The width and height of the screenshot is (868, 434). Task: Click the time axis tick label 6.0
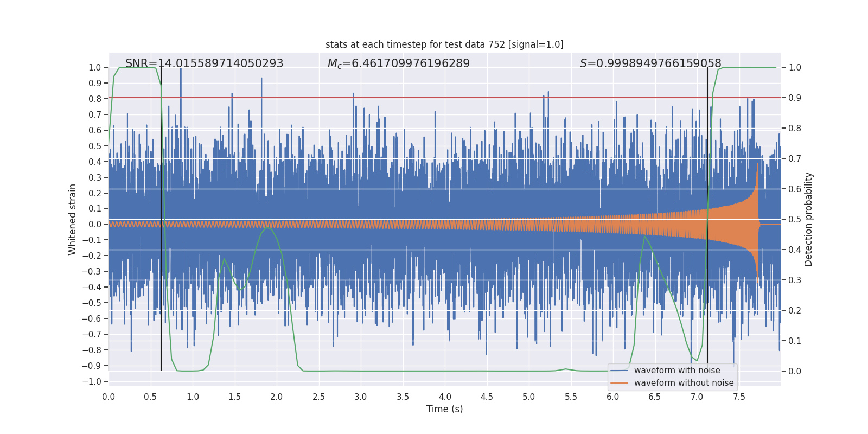pyautogui.click(x=613, y=397)
